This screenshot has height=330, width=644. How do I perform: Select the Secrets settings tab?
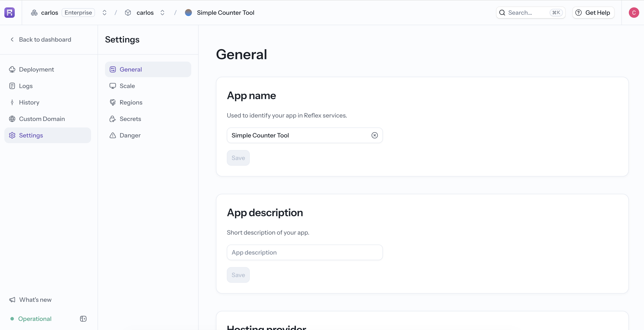click(148, 119)
